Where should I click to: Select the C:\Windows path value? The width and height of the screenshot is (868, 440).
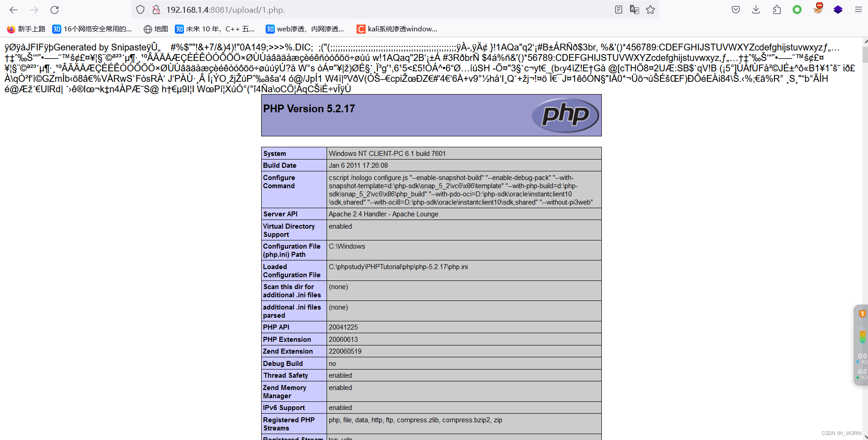(347, 246)
